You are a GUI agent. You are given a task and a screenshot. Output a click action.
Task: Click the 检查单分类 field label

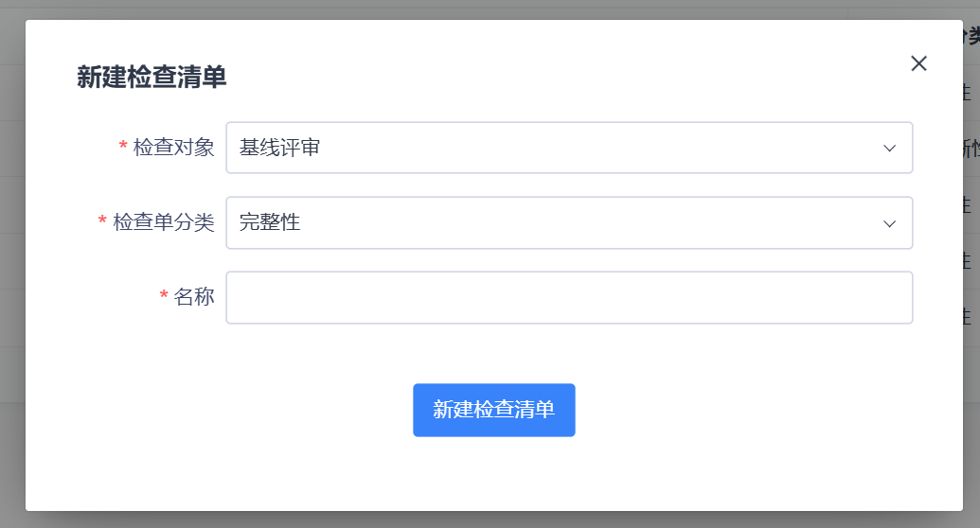coord(163,222)
